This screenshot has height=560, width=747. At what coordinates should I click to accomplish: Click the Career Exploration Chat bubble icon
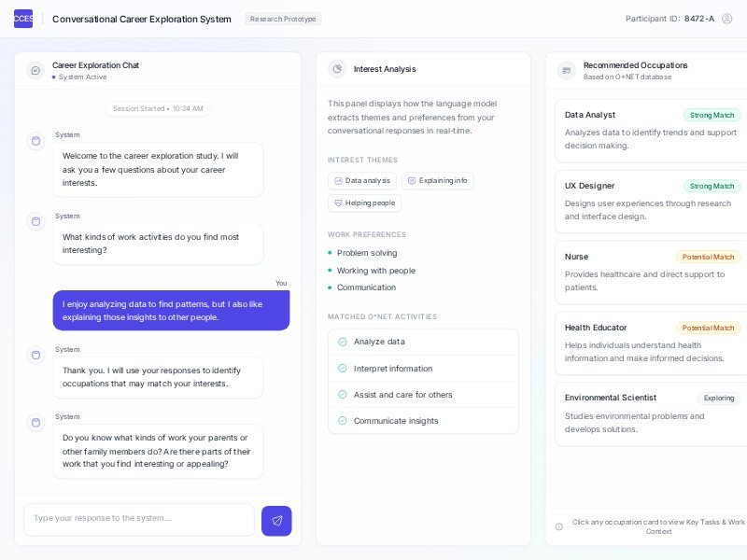point(35,70)
